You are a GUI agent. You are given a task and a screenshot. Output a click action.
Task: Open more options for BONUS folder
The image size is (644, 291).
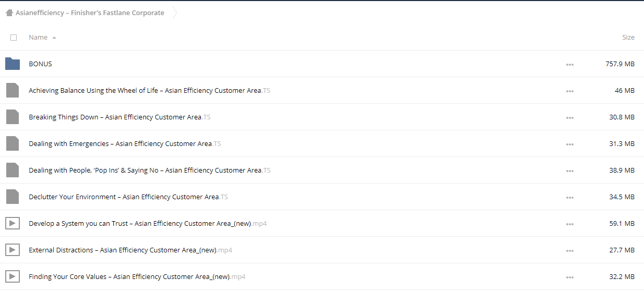[570, 64]
